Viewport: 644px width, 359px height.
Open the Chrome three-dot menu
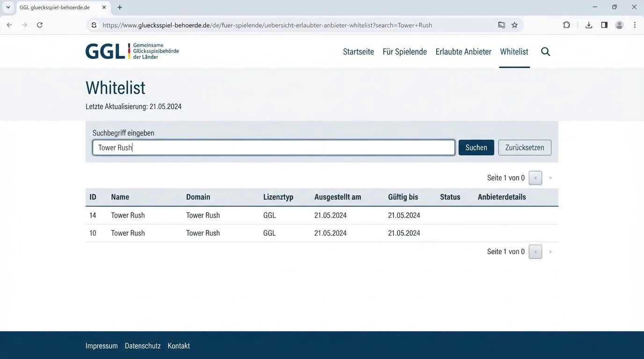click(x=635, y=25)
